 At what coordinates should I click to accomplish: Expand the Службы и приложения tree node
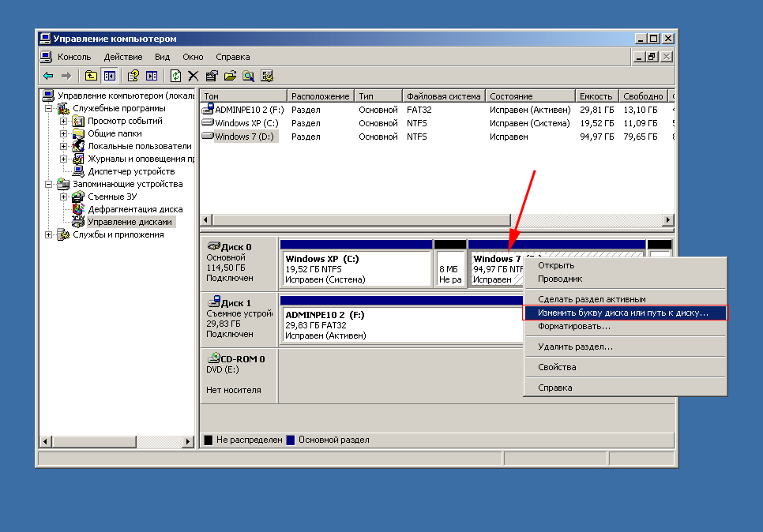pos(49,235)
